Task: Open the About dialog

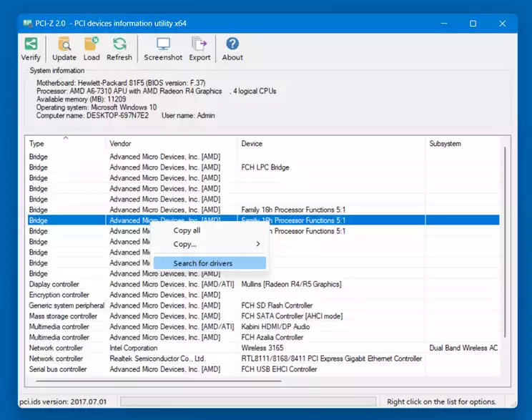Action: [232, 49]
